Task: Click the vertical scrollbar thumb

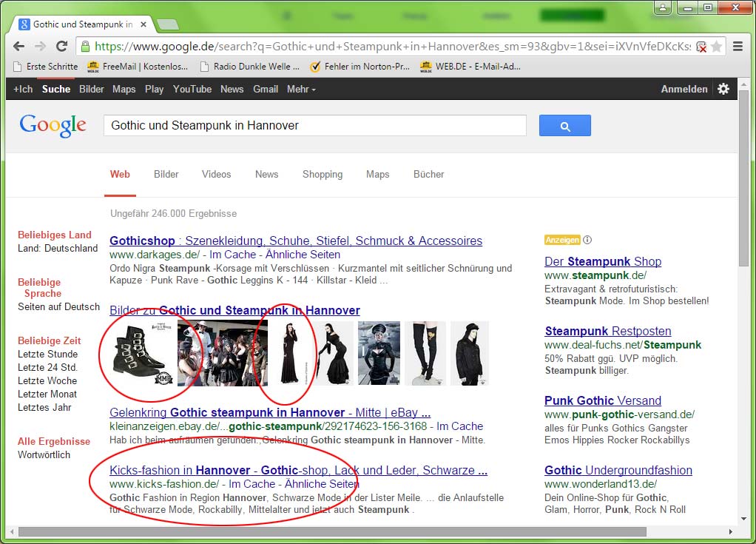Action: coord(744,177)
